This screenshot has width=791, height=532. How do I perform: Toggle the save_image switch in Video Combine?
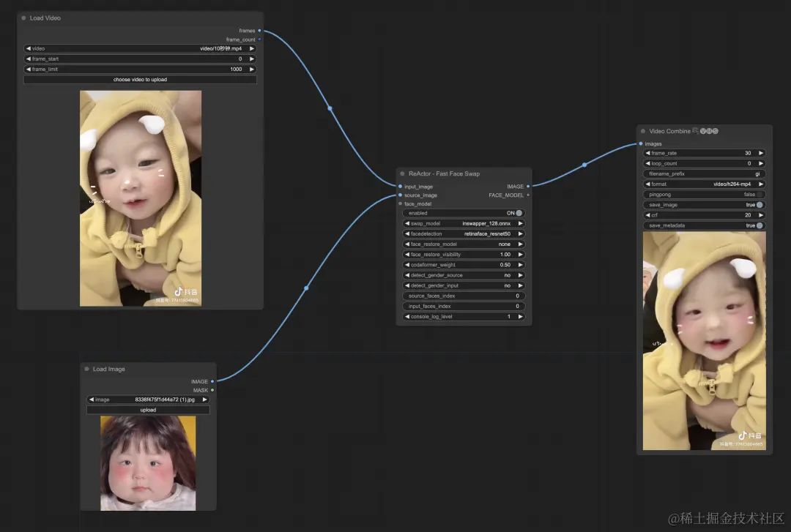pyautogui.click(x=760, y=205)
